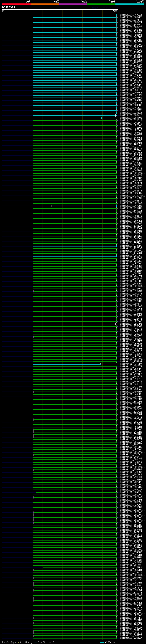Select hit label UniRef100_Q01402
Image resolution: width=146 pixels, height=644 pixels.
[131, 565]
